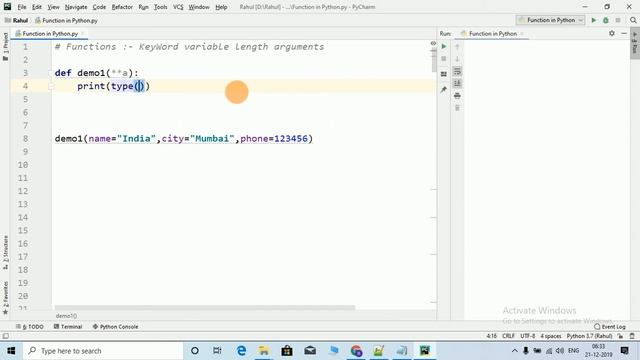Open the Python Console tool window
The image size is (640, 360).
[x=115, y=327]
